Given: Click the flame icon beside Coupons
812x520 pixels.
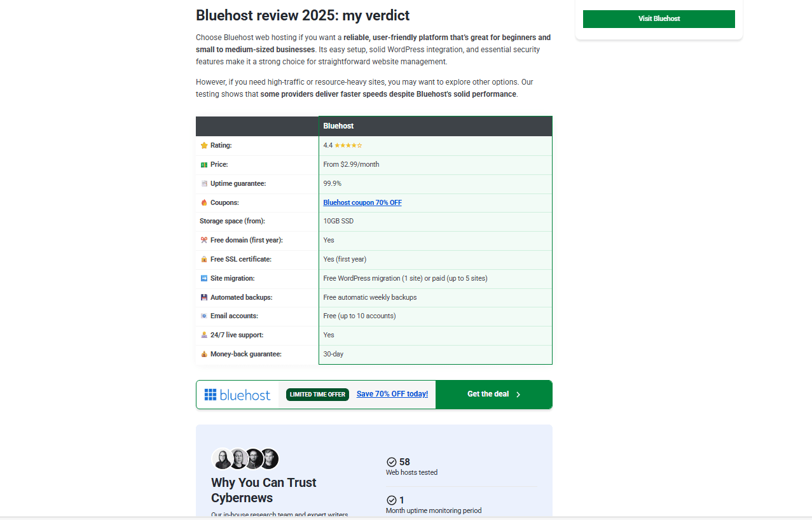Looking at the screenshot, I should [x=203, y=202].
